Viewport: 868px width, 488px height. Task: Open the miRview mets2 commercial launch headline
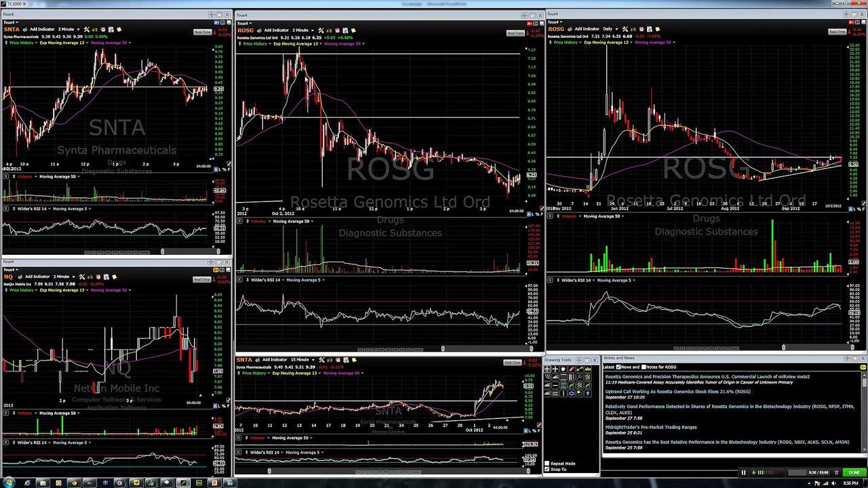point(707,377)
